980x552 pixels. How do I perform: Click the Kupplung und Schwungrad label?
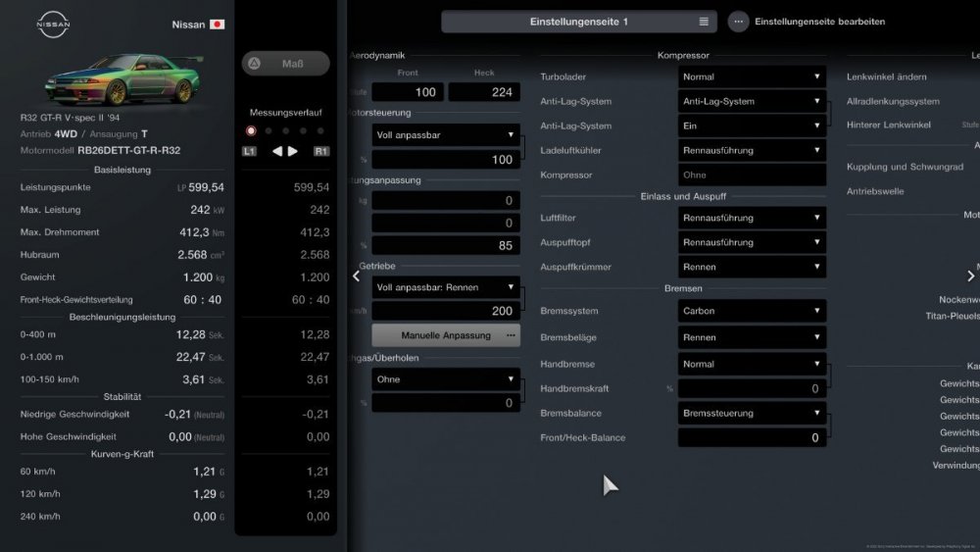click(905, 167)
